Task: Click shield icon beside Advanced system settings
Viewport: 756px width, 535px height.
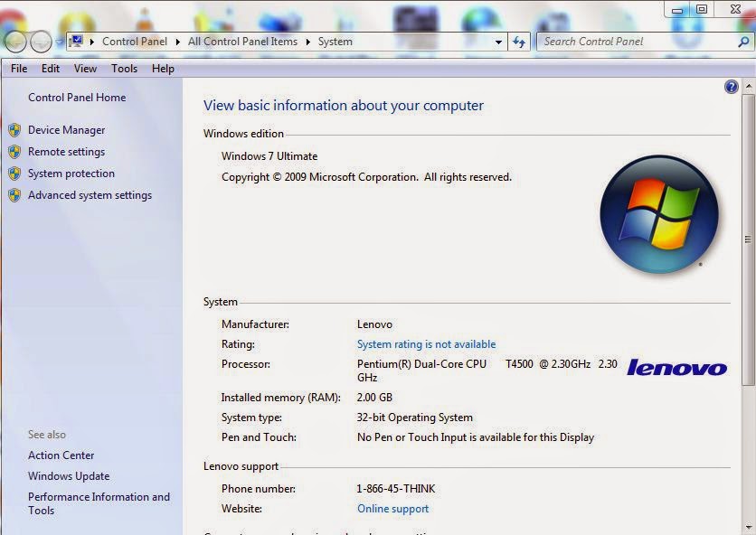Action: pos(14,194)
